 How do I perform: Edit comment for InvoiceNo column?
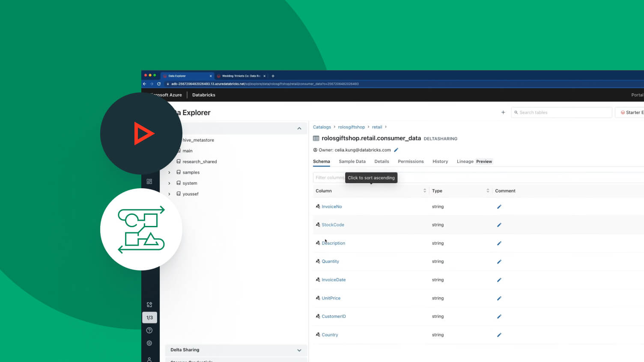pyautogui.click(x=499, y=207)
